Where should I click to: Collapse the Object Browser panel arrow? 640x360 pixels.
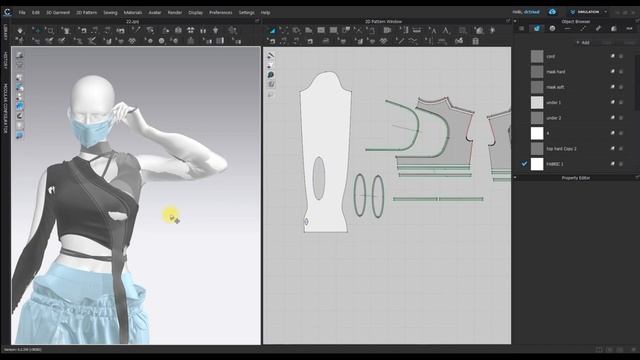tap(515, 22)
